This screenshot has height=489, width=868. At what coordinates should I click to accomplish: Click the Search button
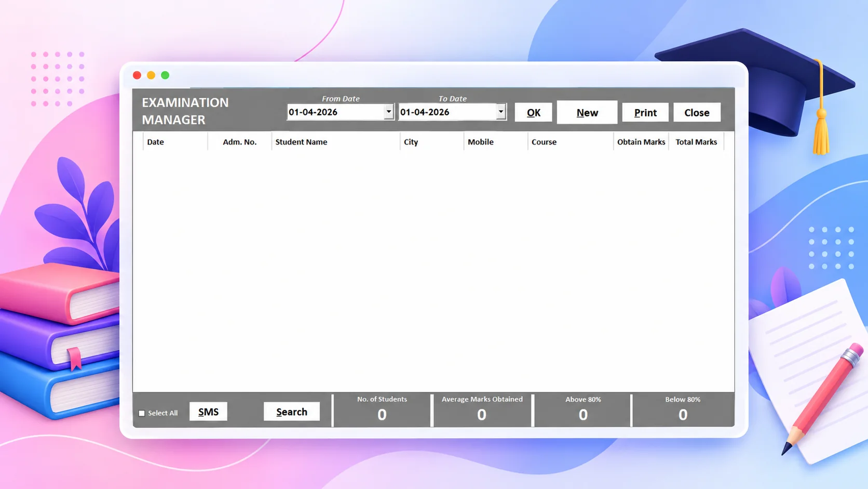[292, 412]
